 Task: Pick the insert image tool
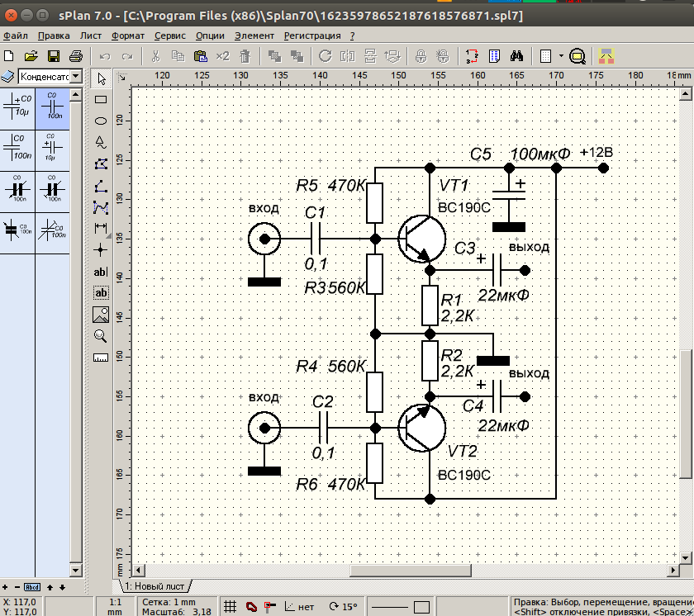click(101, 314)
